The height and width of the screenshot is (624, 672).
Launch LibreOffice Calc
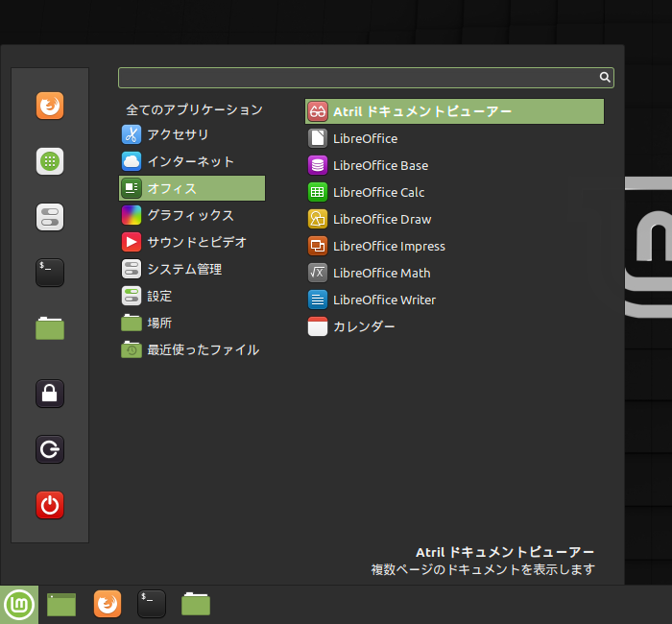pyautogui.click(x=454, y=192)
